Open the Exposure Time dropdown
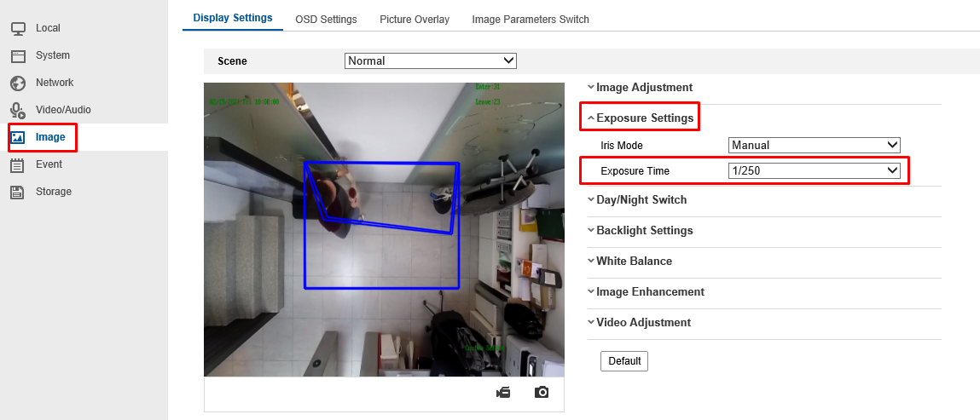The height and width of the screenshot is (420, 980). point(815,171)
